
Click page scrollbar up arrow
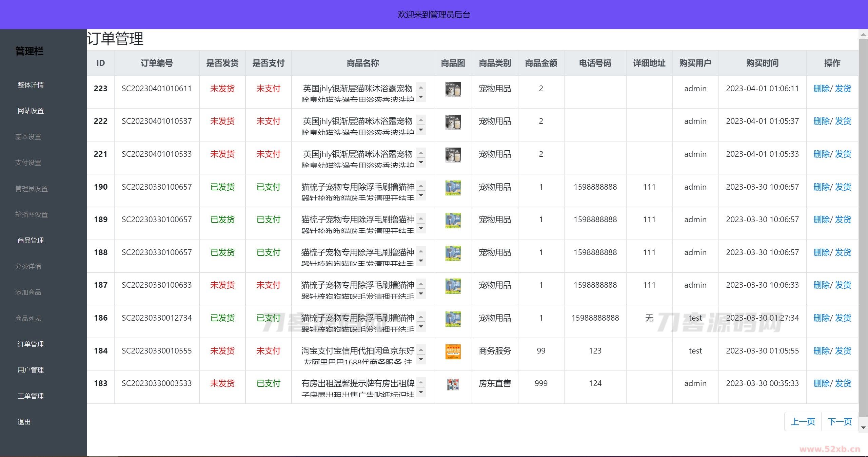(x=863, y=35)
